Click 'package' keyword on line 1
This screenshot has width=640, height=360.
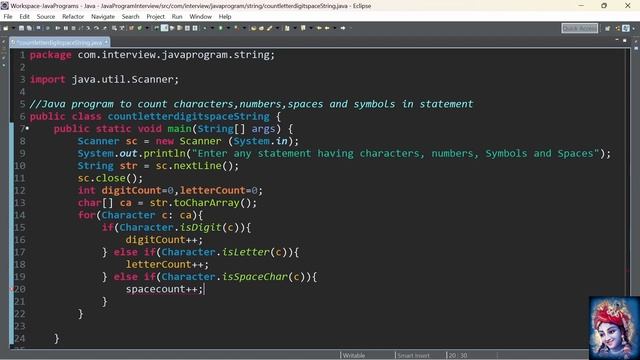[50, 55]
